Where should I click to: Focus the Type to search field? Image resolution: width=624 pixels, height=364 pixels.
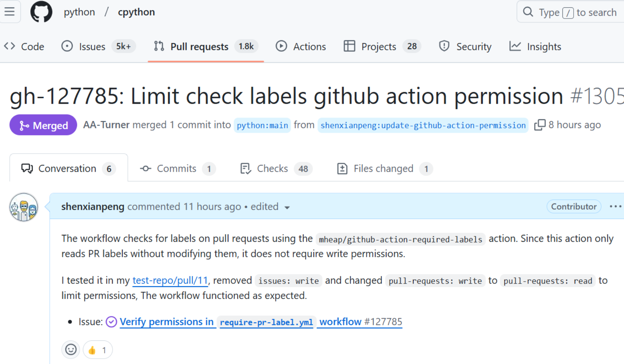pos(573,12)
